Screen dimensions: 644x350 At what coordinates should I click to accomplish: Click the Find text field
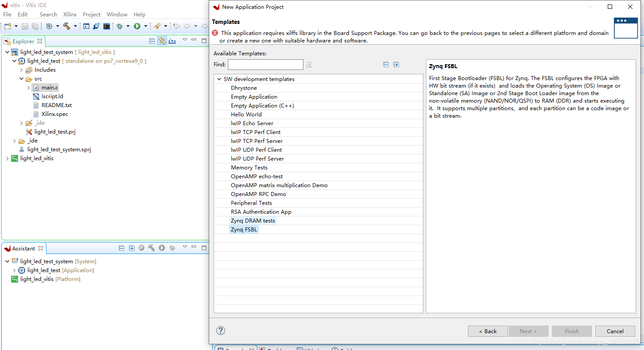pos(265,65)
